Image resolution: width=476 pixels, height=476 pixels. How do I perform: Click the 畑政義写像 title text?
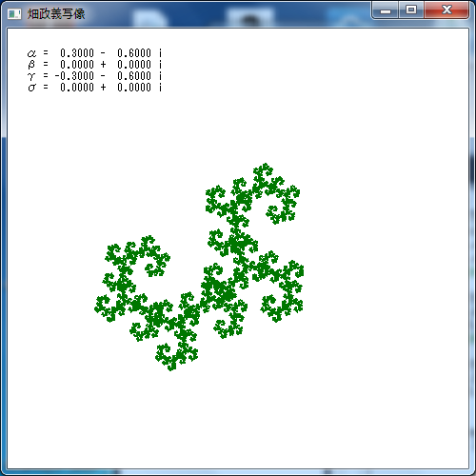(x=56, y=14)
